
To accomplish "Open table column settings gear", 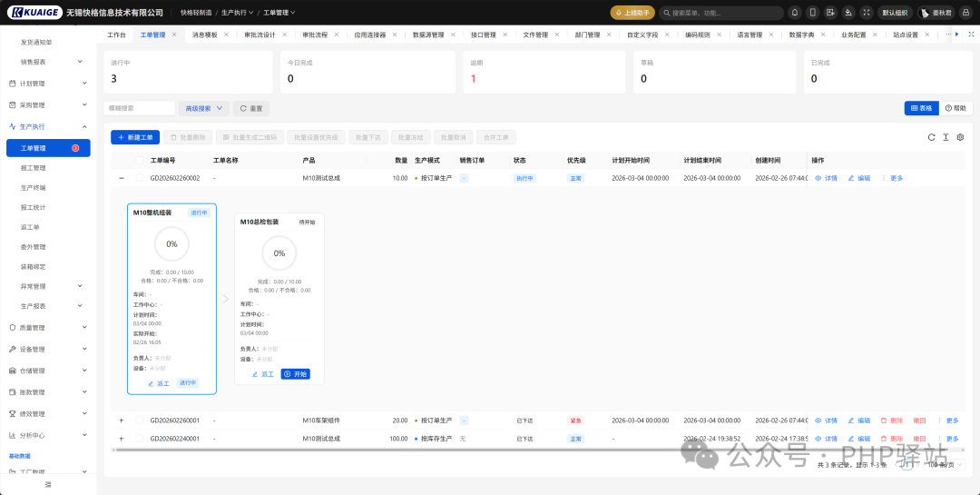I will (961, 137).
